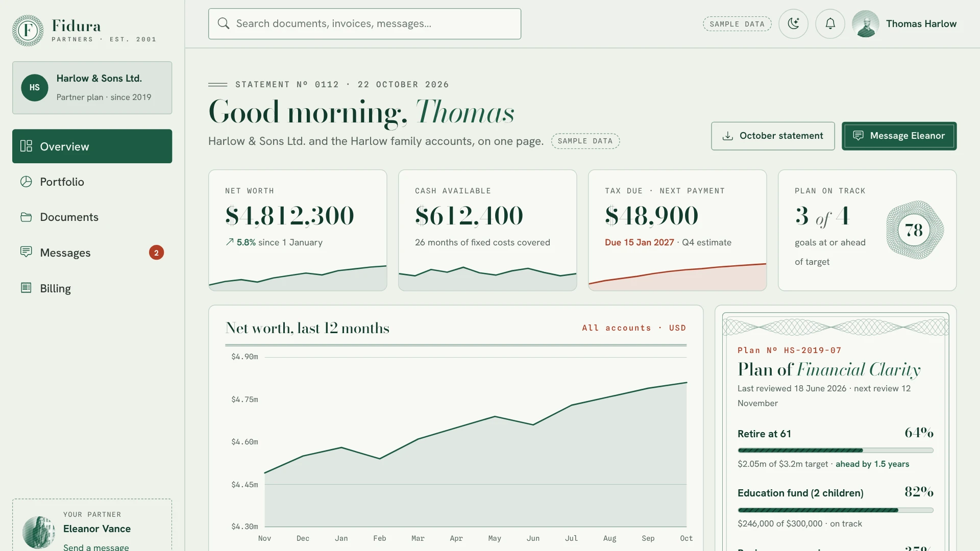Click the unread messages badge 2
Image resolution: width=980 pixels, height=551 pixels.
(x=156, y=253)
